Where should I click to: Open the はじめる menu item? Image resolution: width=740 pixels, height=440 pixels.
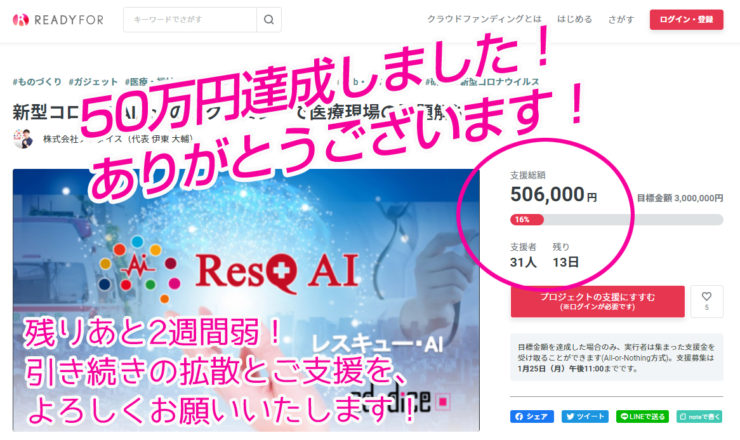574,19
